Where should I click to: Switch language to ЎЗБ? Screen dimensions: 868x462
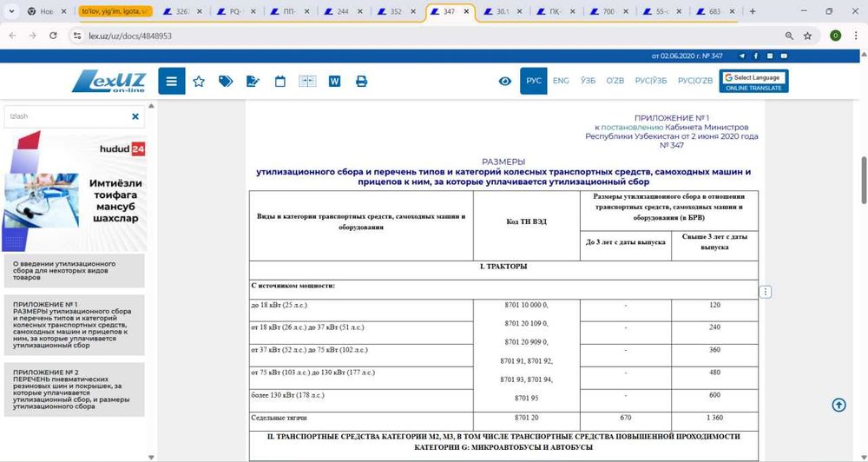point(588,81)
